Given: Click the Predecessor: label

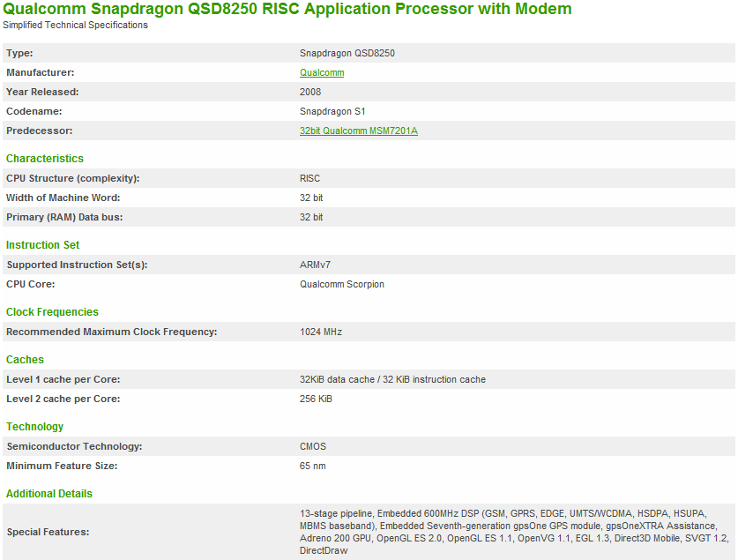Looking at the screenshot, I should coord(40,131).
